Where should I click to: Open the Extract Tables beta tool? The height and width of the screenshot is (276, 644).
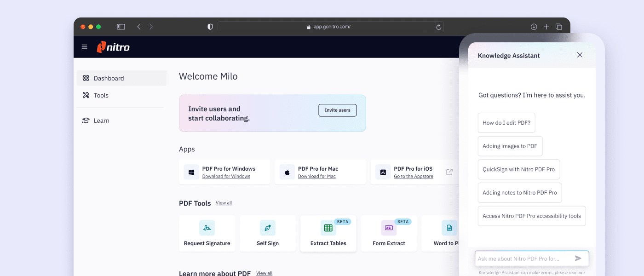328,228
